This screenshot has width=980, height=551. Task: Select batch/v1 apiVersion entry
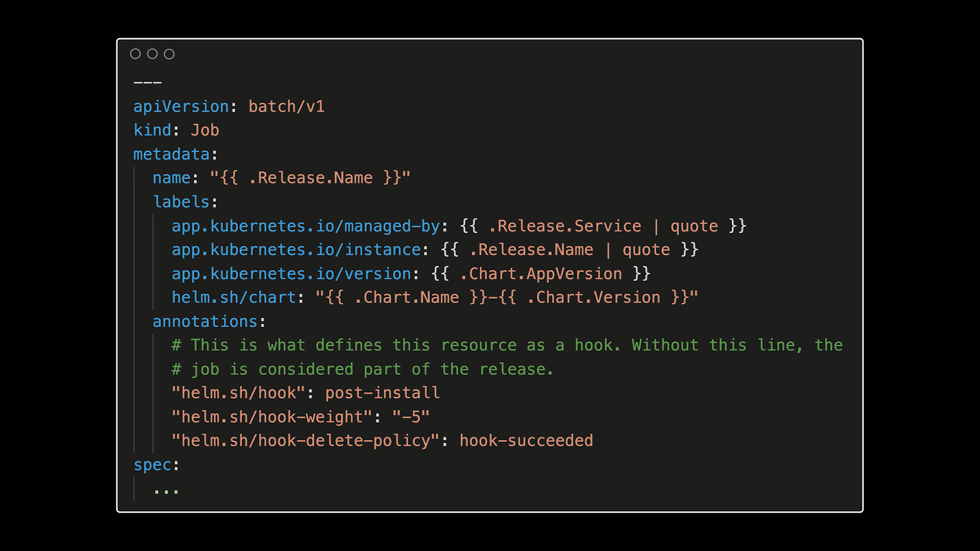tap(286, 106)
